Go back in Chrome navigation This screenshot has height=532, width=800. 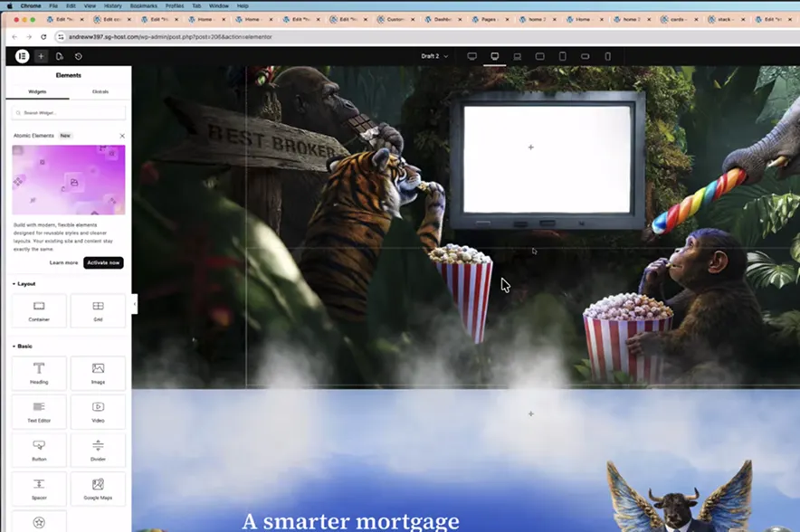(14, 37)
